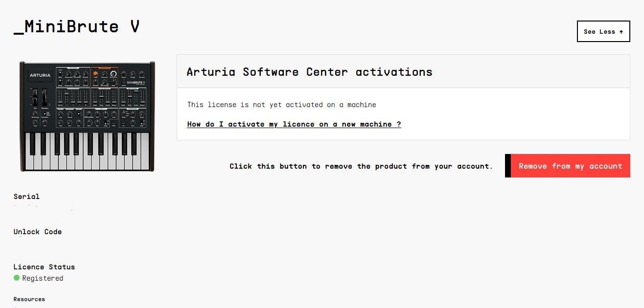Click the green Registered status dot

point(17,278)
